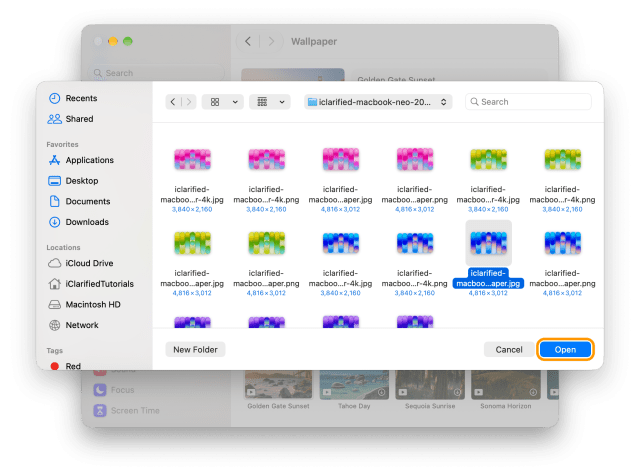Select the Red tag
Screen dimensions: 640x475
point(65,366)
